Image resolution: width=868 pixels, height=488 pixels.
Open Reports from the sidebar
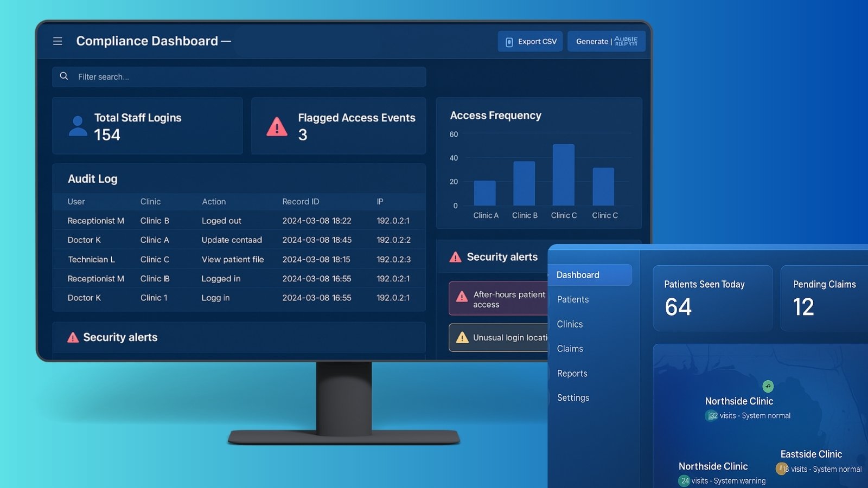(x=572, y=374)
